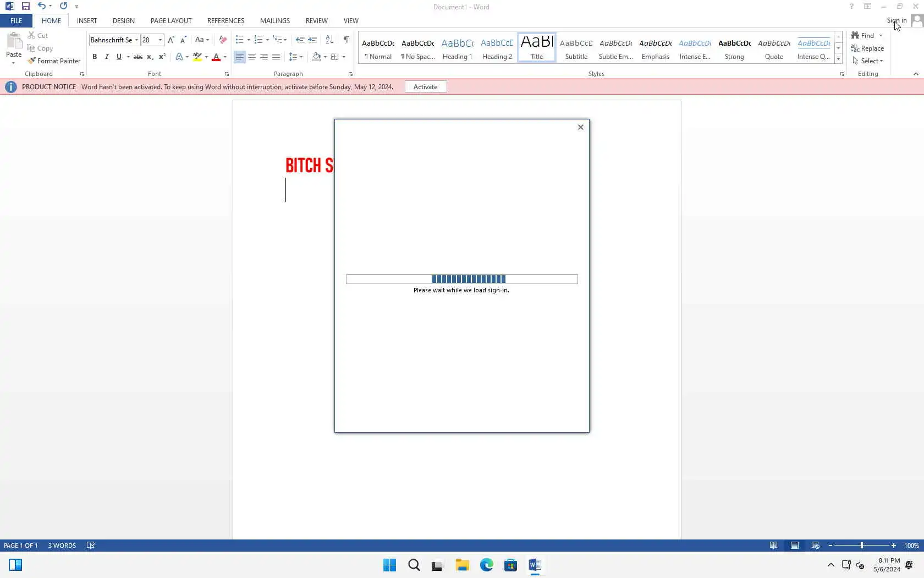Open Replace dialog from Editing group
The height and width of the screenshot is (578, 924).
pyautogui.click(x=867, y=48)
